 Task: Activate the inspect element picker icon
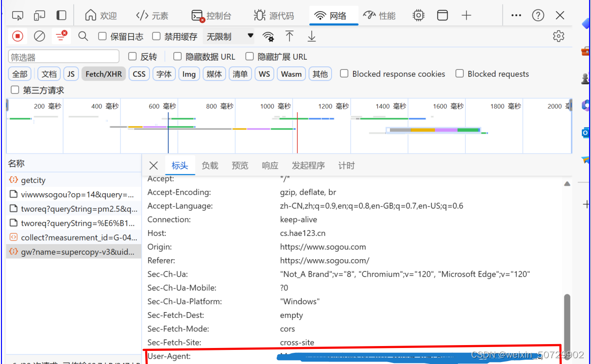click(x=17, y=16)
